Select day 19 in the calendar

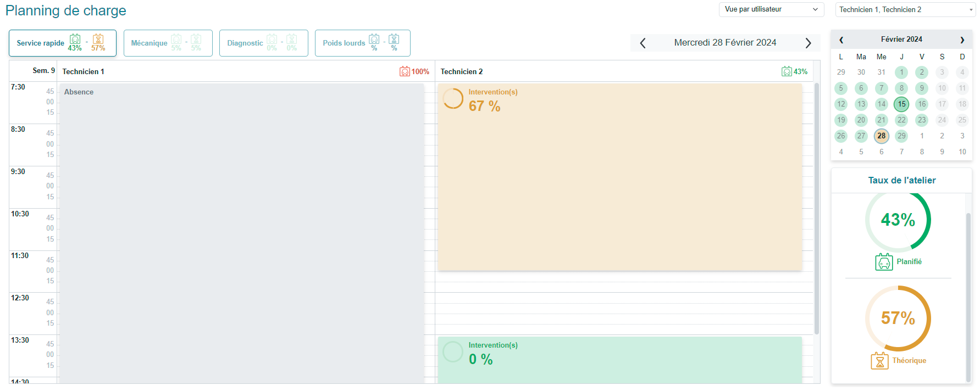coord(841,120)
